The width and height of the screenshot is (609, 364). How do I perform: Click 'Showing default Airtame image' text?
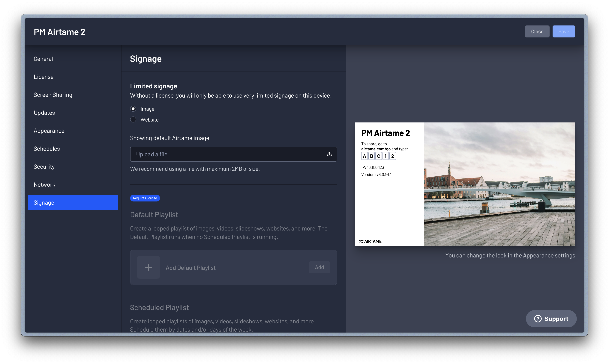coord(169,138)
